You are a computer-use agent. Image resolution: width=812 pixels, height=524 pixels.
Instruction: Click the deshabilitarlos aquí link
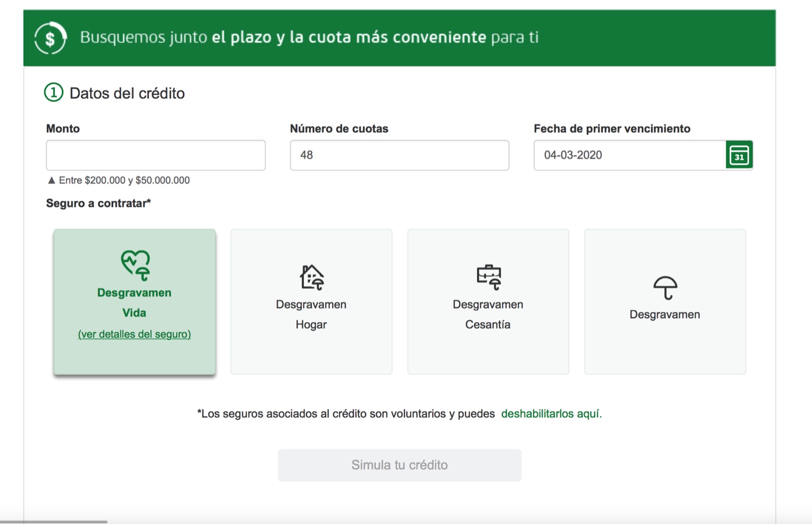[551, 414]
